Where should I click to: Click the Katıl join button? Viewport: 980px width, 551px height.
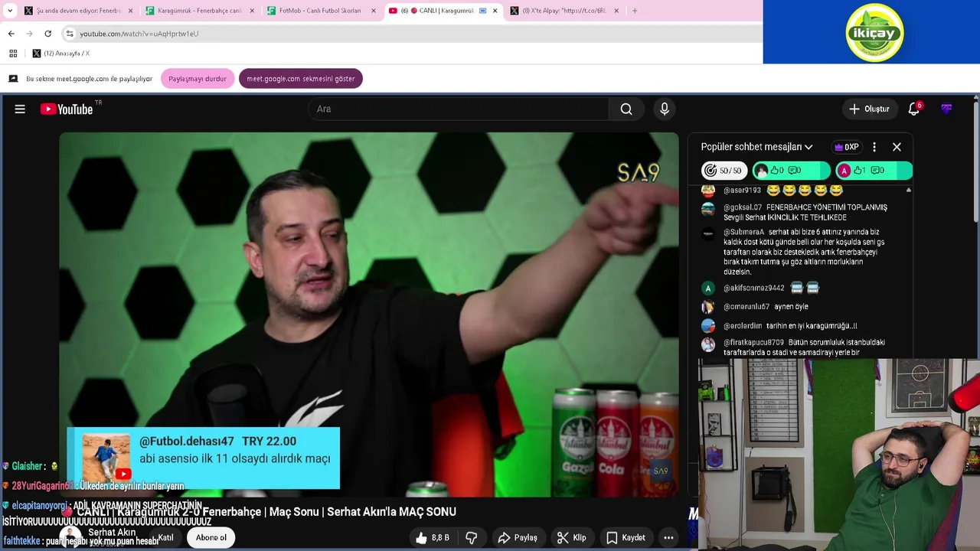pyautogui.click(x=165, y=538)
